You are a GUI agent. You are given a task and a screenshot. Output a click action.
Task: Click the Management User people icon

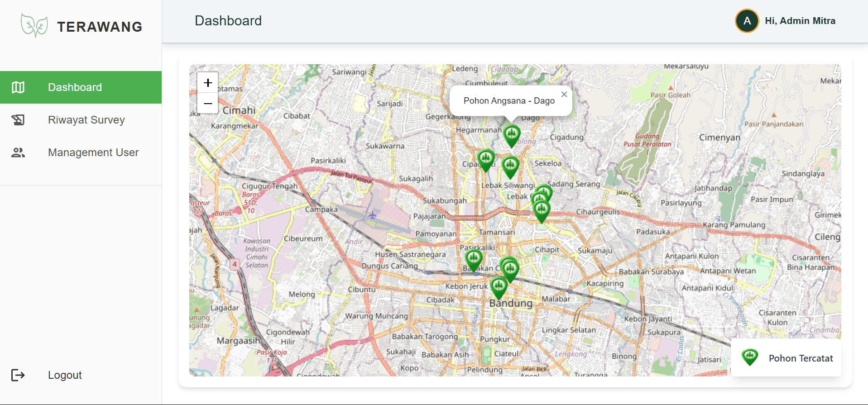pyautogui.click(x=18, y=152)
